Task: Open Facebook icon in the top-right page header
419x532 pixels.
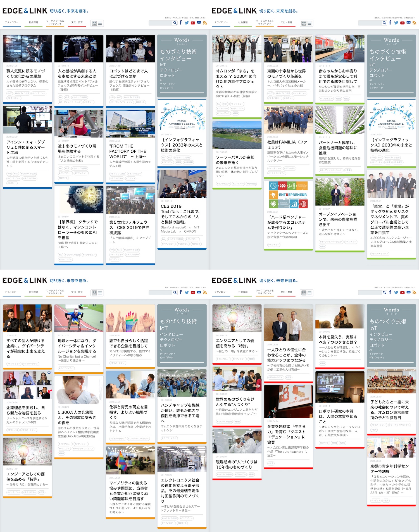Action: 390,23
